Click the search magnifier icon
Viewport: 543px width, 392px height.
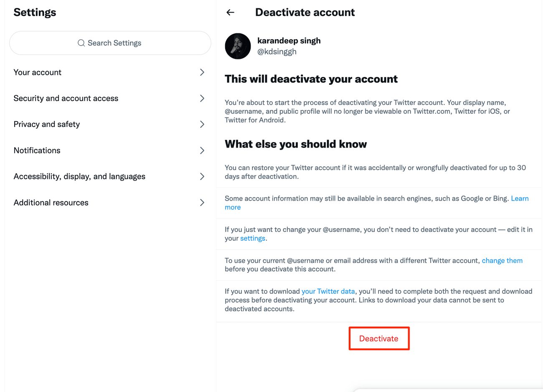[x=81, y=43]
